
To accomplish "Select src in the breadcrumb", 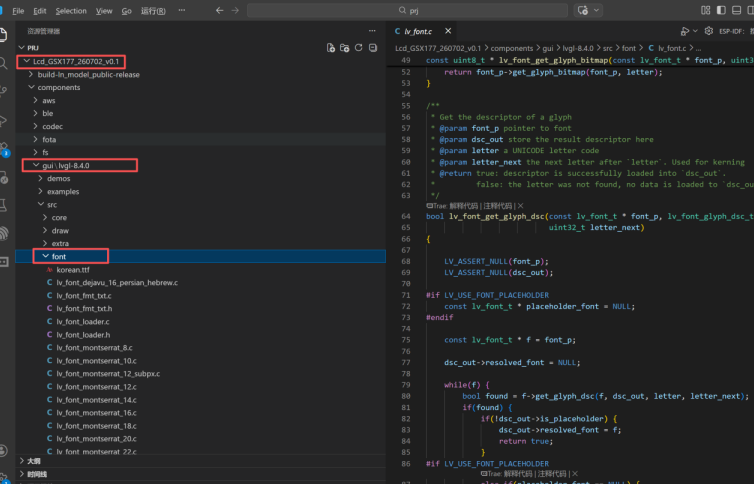I will tap(608, 48).
